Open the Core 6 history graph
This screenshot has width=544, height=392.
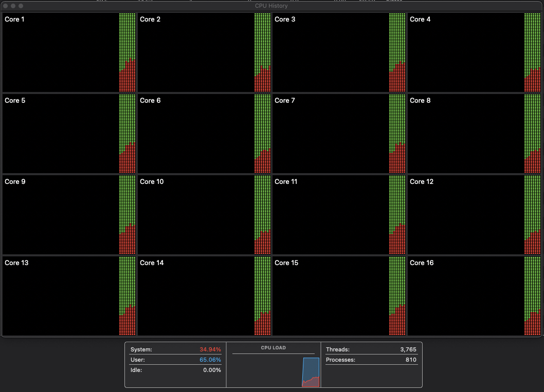tap(205, 134)
